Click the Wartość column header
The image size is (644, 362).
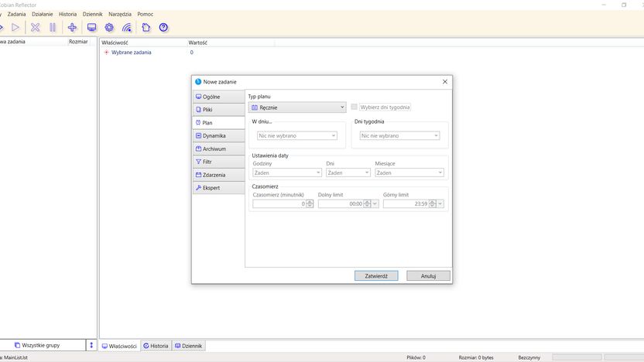click(x=198, y=43)
